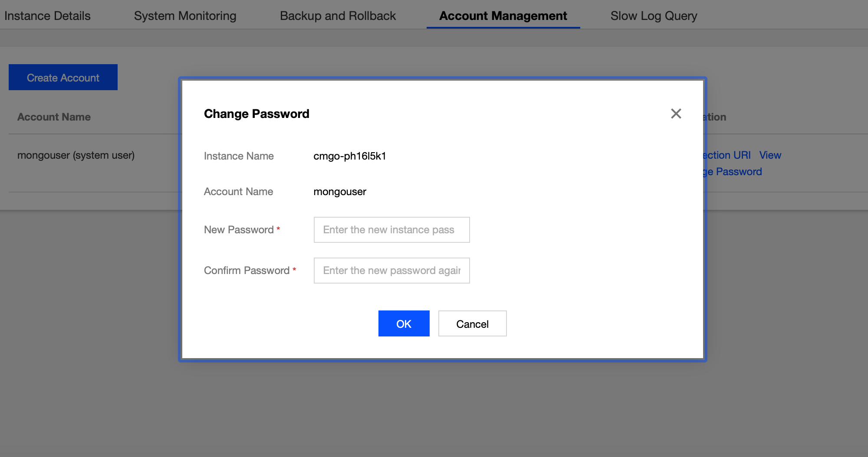Click the partially hidden Connection URI link
This screenshot has width=868, height=457.
(727, 155)
